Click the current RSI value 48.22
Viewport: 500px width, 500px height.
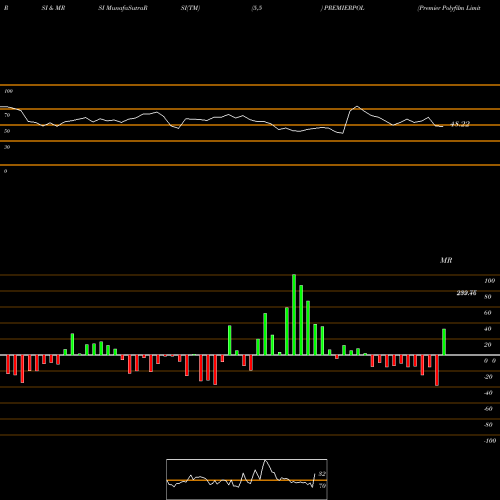[x=460, y=124]
